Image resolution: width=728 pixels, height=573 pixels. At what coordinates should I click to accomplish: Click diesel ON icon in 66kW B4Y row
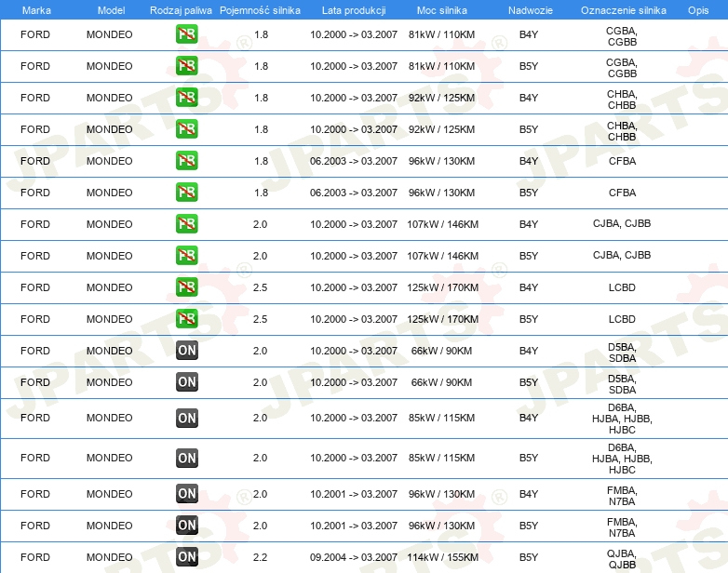pyautogui.click(x=186, y=351)
